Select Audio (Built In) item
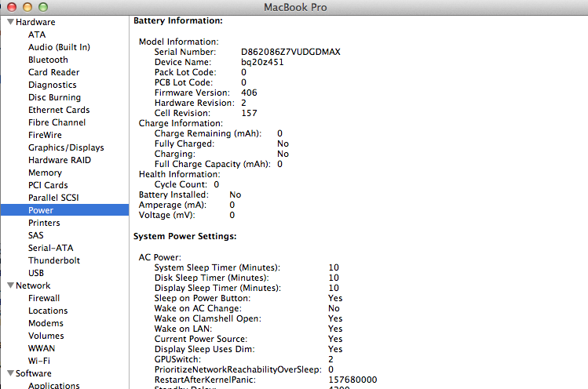588x389 pixels. [59, 47]
